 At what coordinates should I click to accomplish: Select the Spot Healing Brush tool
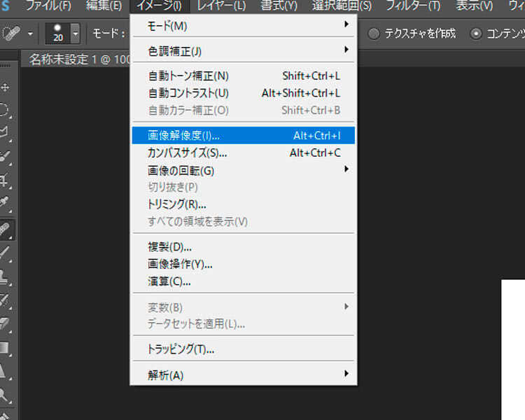click(x=6, y=229)
